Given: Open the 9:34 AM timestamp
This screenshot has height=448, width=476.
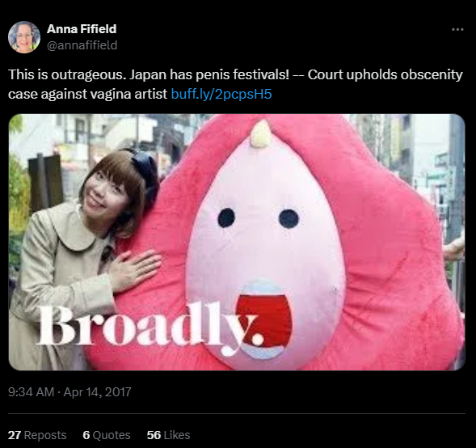Looking at the screenshot, I should click(x=31, y=392).
